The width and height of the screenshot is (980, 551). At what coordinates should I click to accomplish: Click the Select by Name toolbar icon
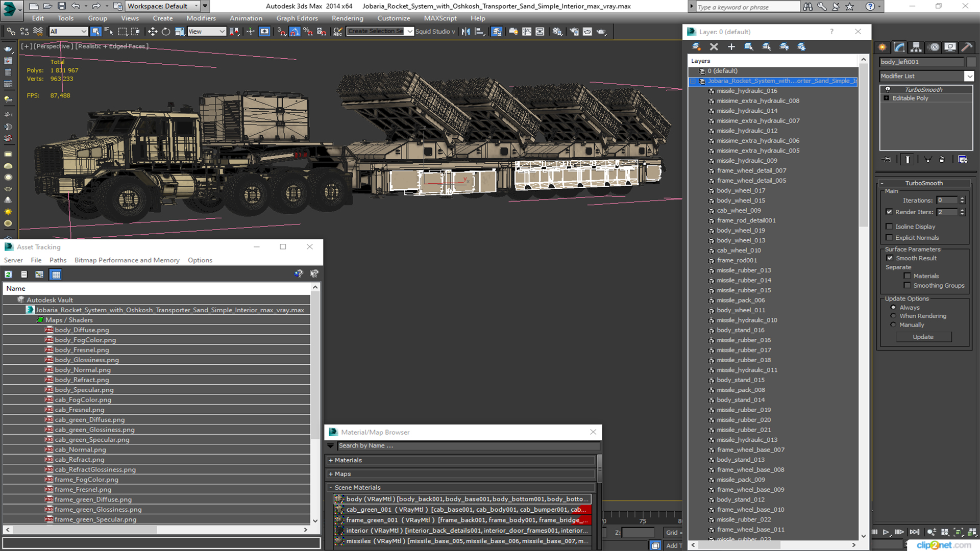click(x=109, y=32)
